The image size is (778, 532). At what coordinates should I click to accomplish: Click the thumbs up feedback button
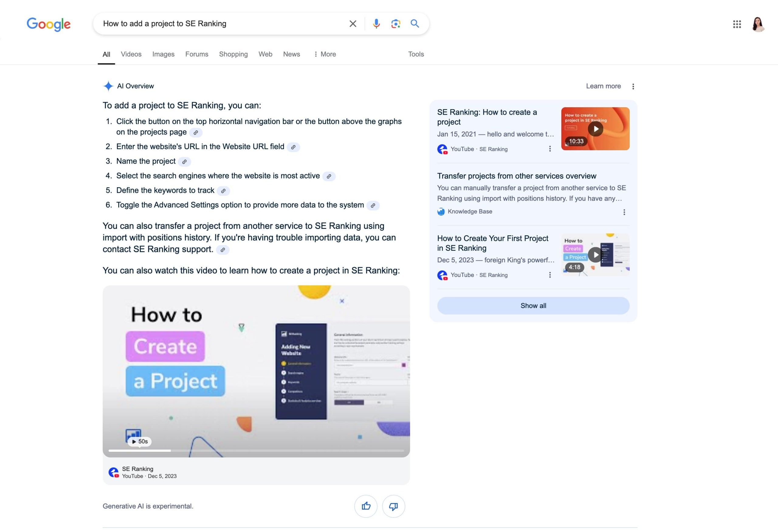[366, 506]
